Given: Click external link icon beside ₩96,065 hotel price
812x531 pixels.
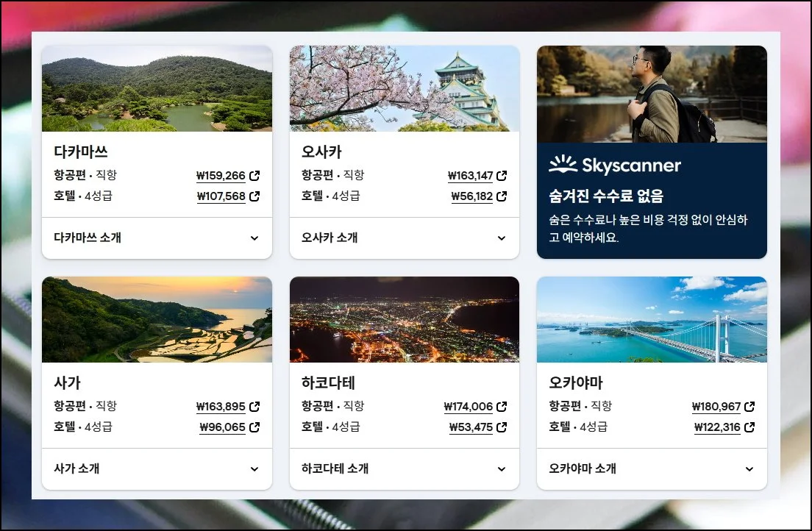Looking at the screenshot, I should [254, 427].
